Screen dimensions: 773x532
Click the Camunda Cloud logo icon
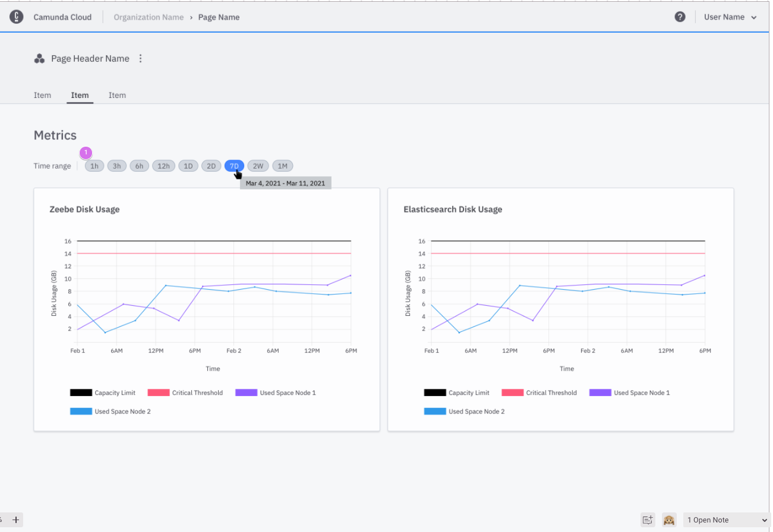[x=17, y=17]
